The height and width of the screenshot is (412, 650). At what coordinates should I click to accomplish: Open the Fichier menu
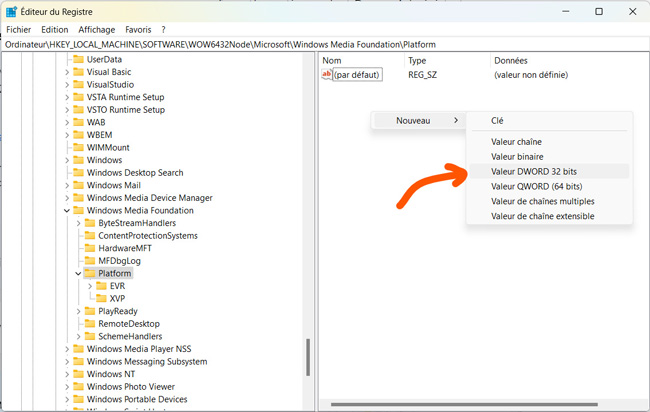[x=18, y=30]
